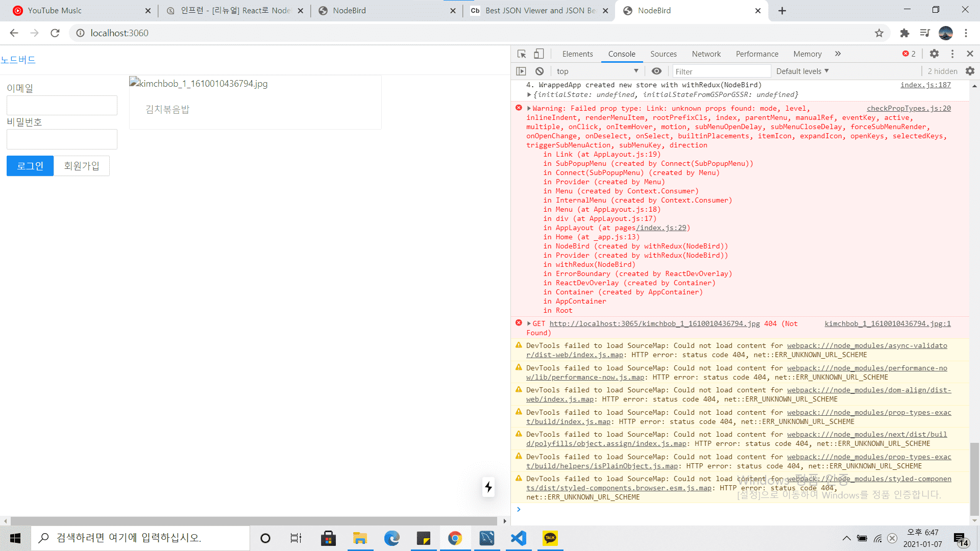
Task: Click the blue 로그인 button
Action: (x=30, y=166)
